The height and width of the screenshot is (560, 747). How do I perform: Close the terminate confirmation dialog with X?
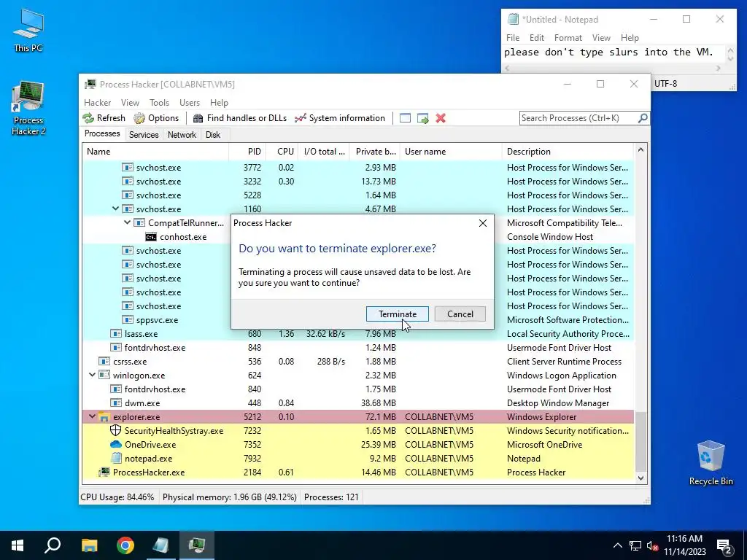click(483, 223)
